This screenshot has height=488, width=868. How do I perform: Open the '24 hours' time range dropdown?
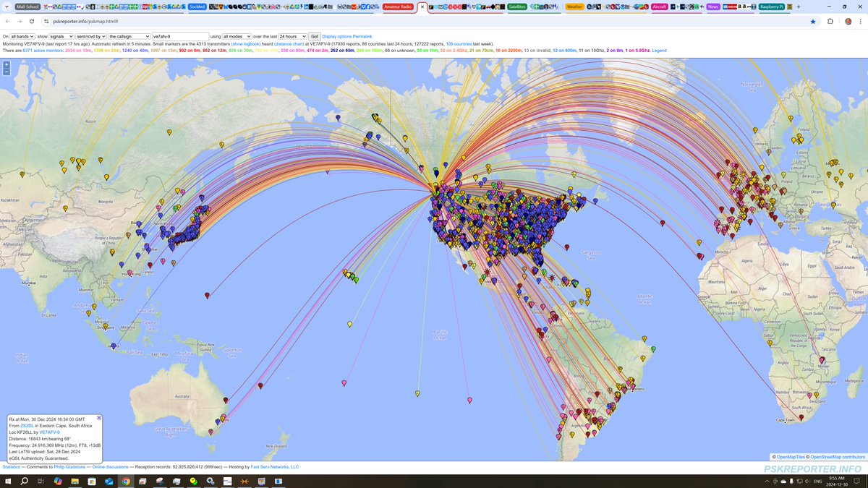(x=293, y=36)
